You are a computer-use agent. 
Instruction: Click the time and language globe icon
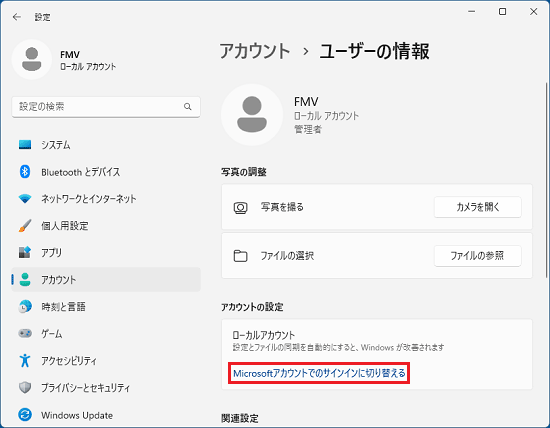(25, 307)
